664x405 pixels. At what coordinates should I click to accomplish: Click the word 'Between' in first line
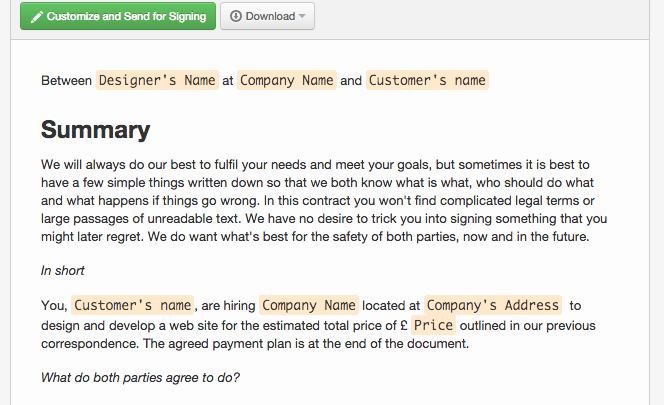point(66,80)
